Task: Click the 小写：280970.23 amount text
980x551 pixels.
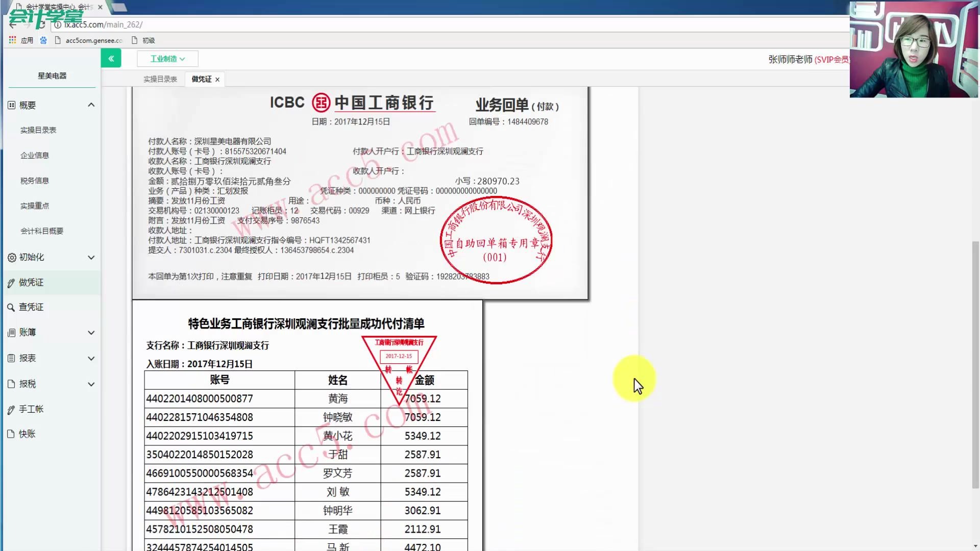Action: coord(487,181)
